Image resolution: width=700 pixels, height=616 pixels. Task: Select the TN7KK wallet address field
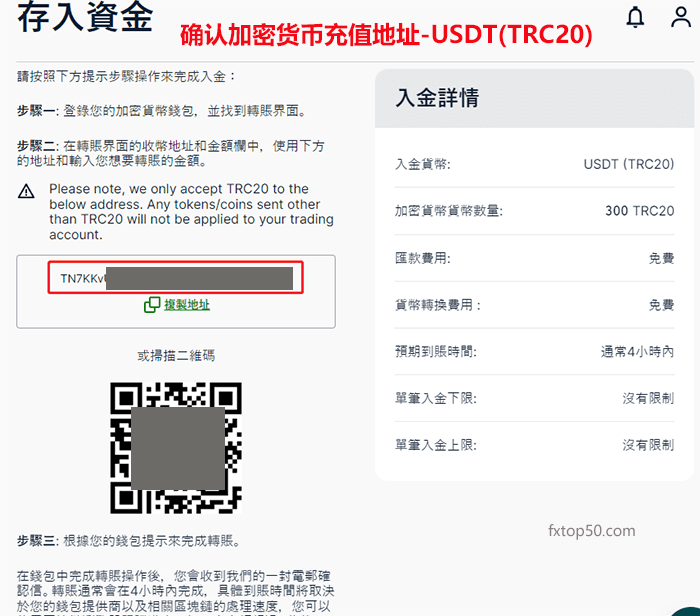(175, 278)
